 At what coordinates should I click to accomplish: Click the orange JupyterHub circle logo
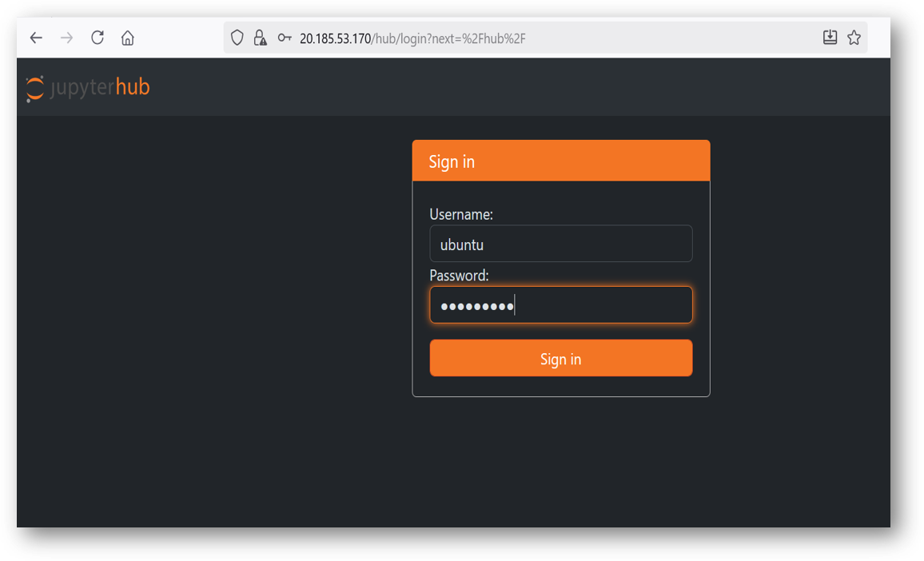[34, 88]
